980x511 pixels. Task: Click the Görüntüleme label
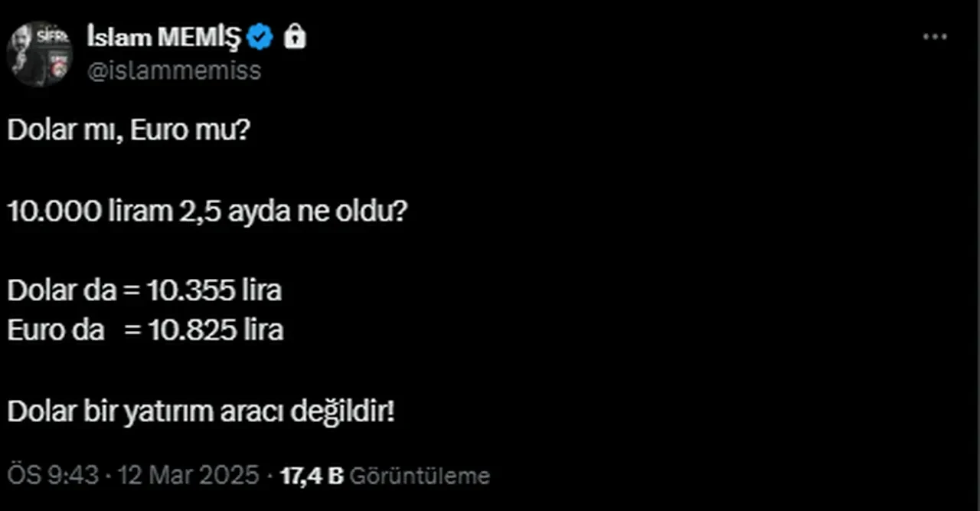(x=419, y=476)
